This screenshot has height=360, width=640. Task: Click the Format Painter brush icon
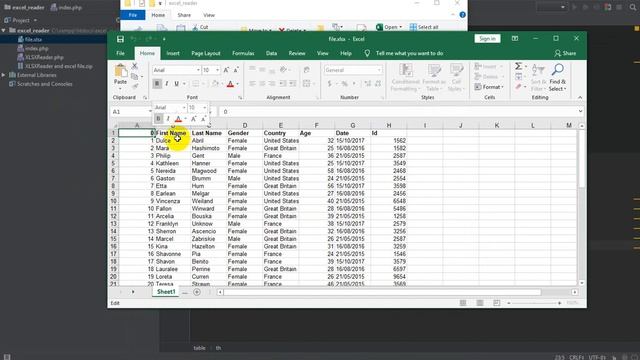point(134,86)
